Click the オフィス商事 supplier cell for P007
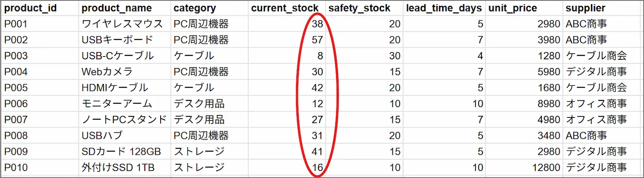The width and height of the screenshot is (644, 178). [602, 119]
